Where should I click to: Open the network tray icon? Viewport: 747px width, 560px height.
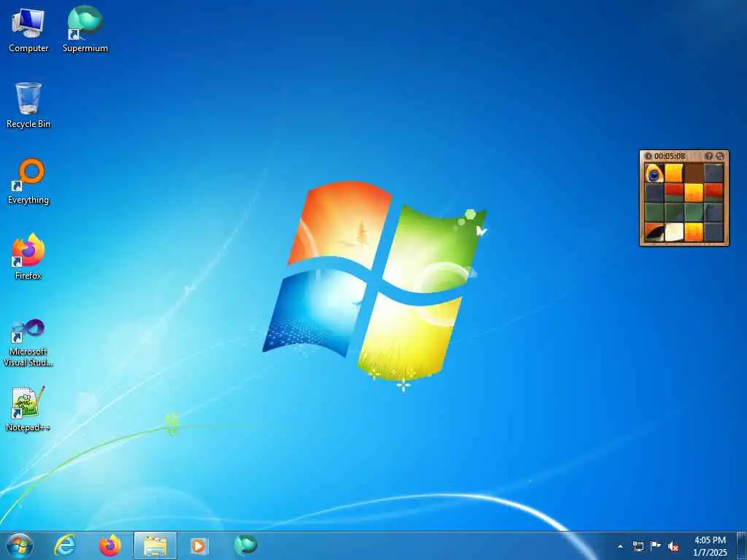pyautogui.click(x=638, y=547)
